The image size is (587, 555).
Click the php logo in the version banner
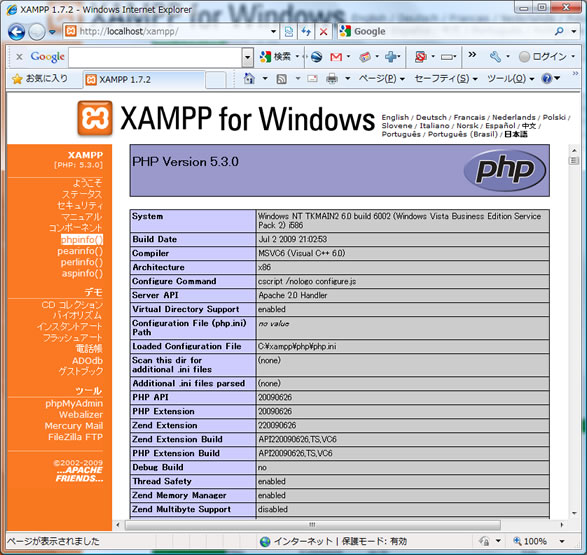(504, 170)
